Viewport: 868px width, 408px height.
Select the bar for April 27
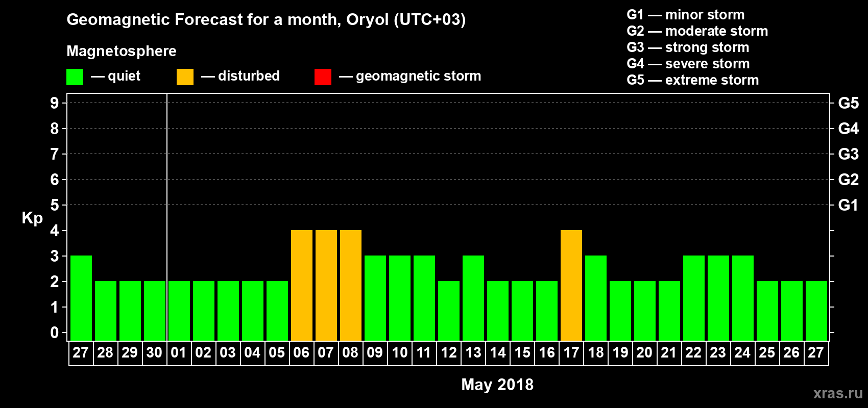[x=81, y=298]
